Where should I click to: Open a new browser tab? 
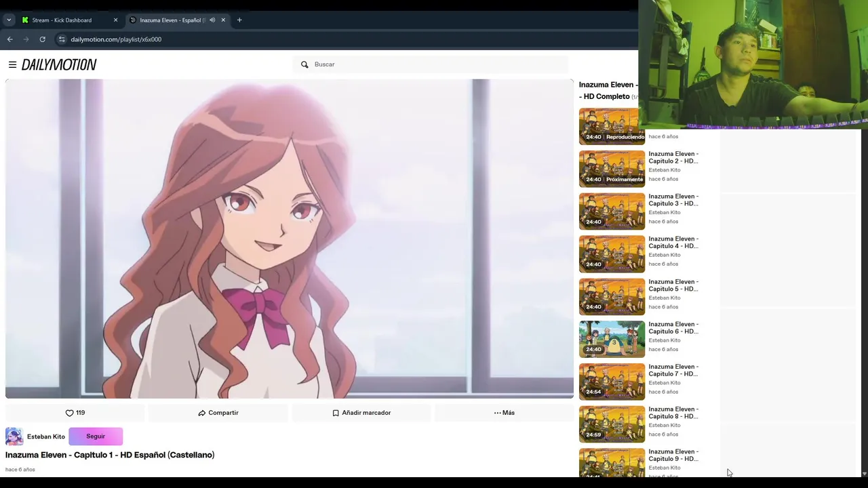click(239, 20)
